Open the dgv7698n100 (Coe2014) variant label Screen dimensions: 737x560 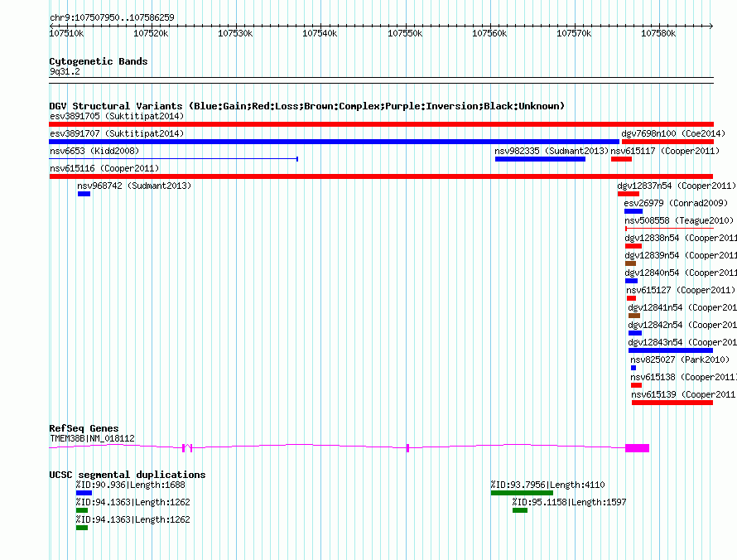[673, 133]
